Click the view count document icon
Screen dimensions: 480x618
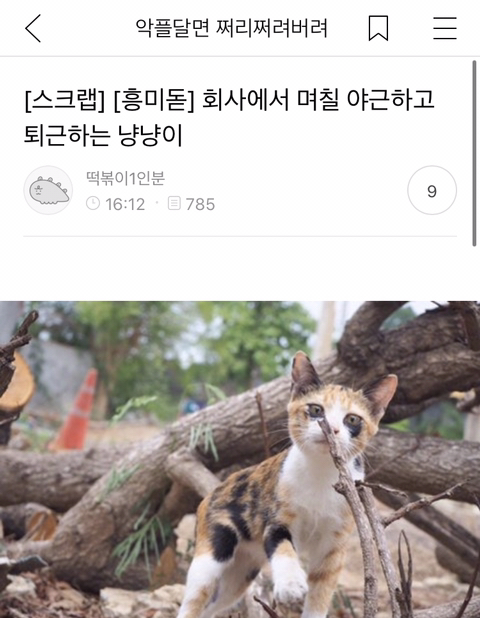(x=174, y=203)
